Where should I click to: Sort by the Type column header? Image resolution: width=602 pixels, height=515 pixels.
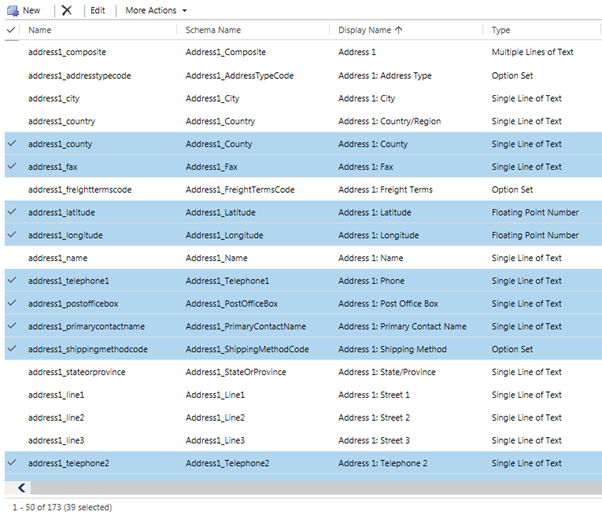coord(502,31)
